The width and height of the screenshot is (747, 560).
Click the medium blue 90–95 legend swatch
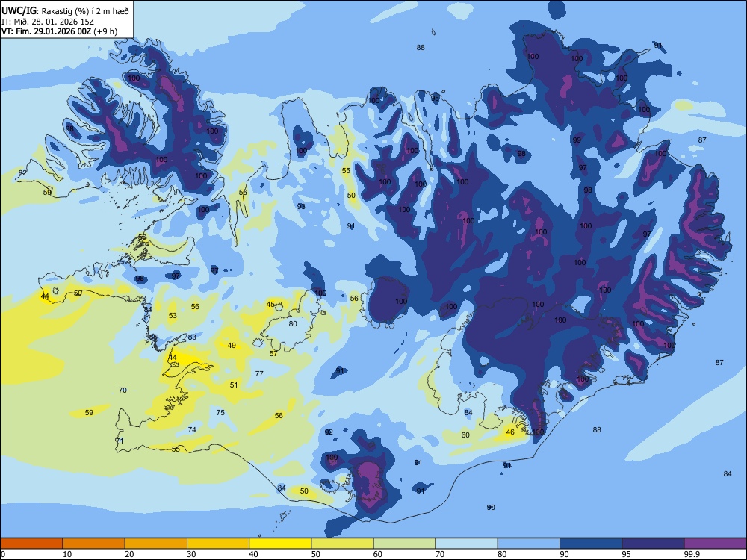591,544
